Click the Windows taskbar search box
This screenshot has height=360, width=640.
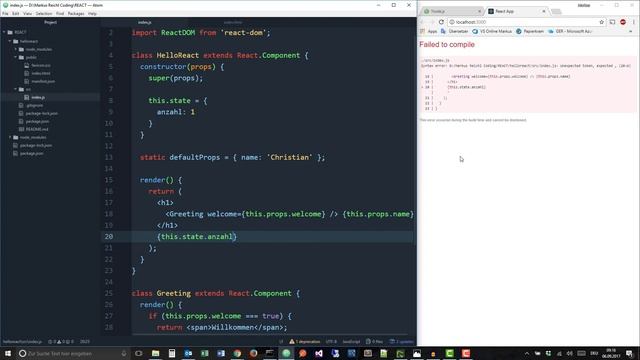tap(73, 353)
